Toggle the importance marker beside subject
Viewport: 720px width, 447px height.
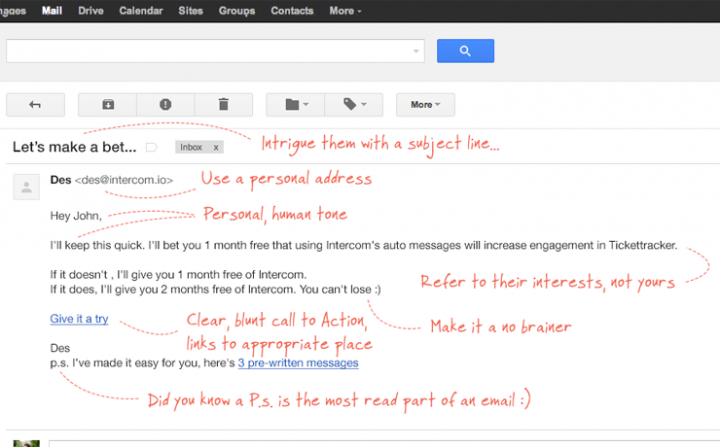[151, 147]
